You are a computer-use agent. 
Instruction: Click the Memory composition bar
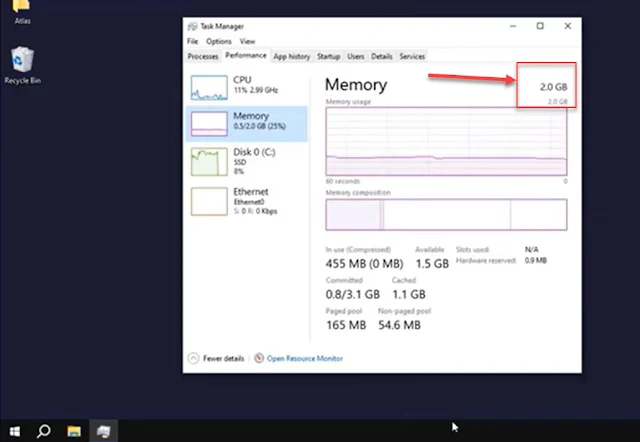[x=446, y=214]
